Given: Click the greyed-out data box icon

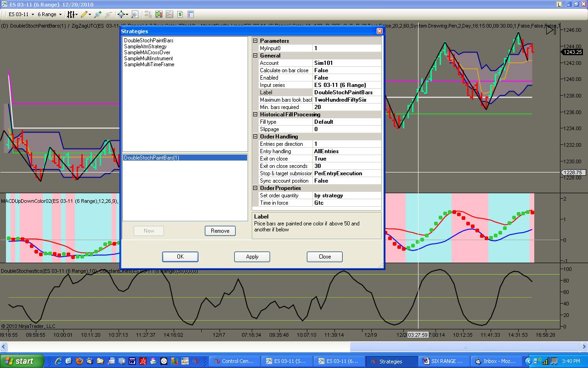Looking at the screenshot, I should 148,15.
